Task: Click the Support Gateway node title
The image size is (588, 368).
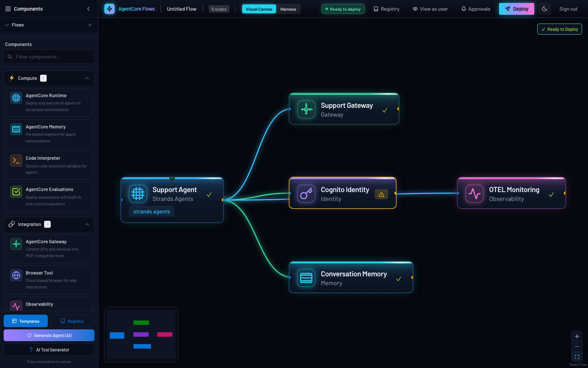Action: click(347, 106)
